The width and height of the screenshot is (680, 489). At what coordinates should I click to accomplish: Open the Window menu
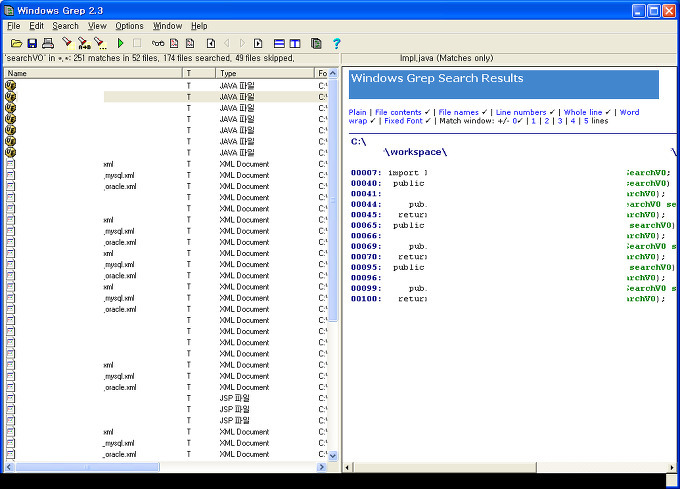tap(167, 26)
